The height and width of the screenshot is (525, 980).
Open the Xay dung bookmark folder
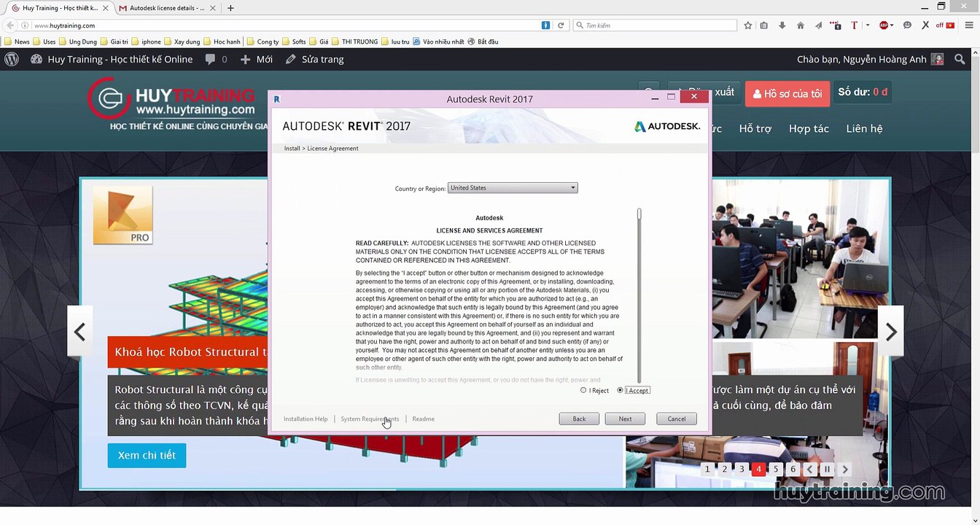click(x=182, y=42)
